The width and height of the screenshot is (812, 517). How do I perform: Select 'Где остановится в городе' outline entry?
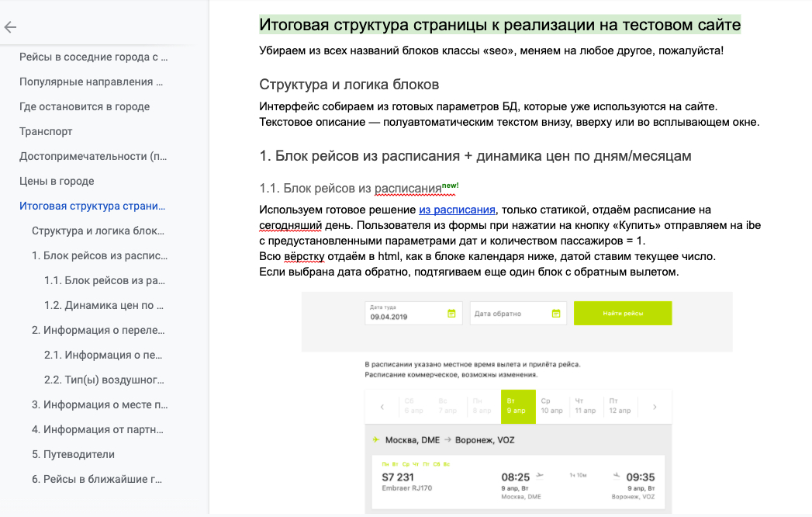[85, 106]
